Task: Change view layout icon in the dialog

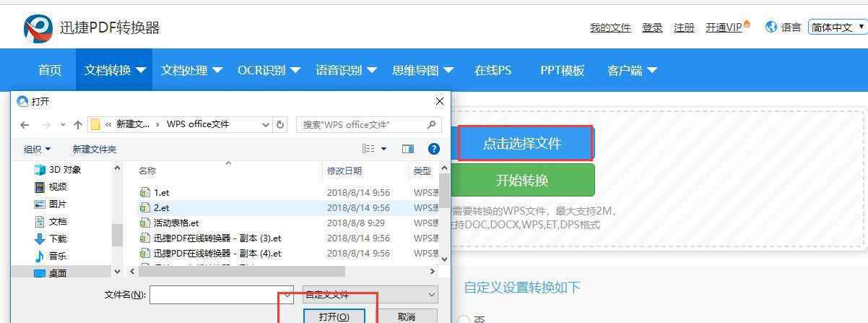Action: (368, 149)
